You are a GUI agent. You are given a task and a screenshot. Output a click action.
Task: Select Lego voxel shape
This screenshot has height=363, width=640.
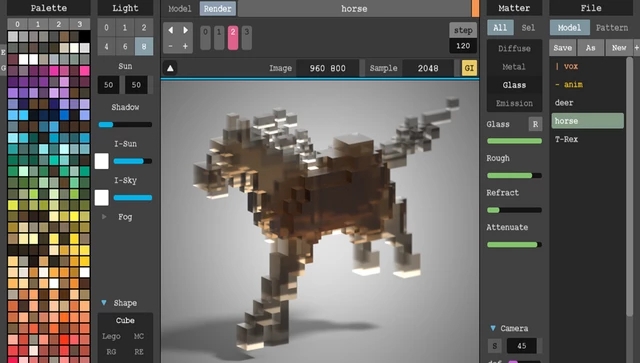[111, 336]
